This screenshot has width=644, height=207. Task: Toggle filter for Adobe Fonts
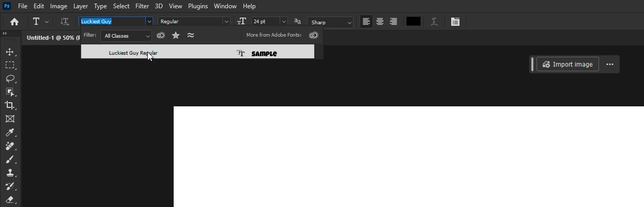161,36
